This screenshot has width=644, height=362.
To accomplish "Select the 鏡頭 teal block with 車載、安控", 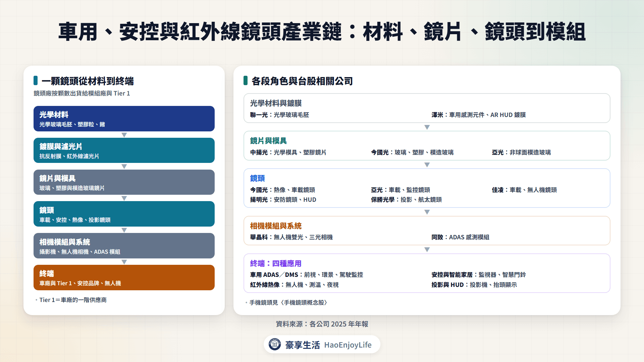I will pyautogui.click(x=124, y=214).
